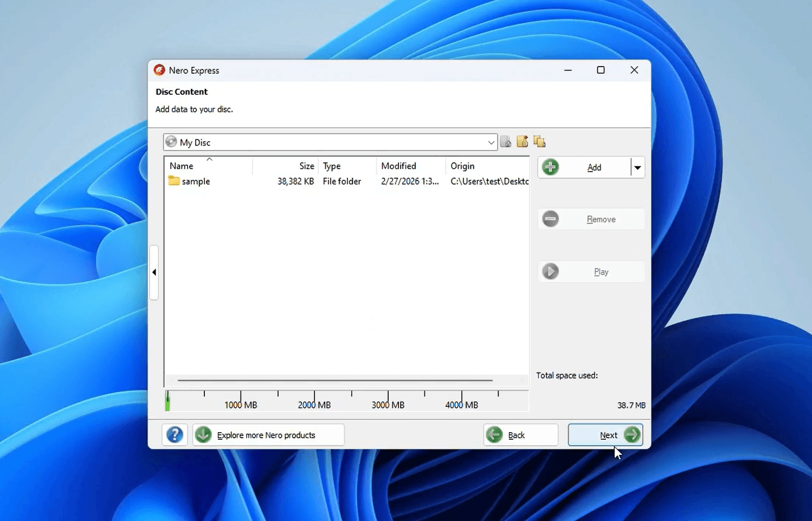The width and height of the screenshot is (812, 521).
Task: Open help with the question mark icon
Action: (175, 435)
